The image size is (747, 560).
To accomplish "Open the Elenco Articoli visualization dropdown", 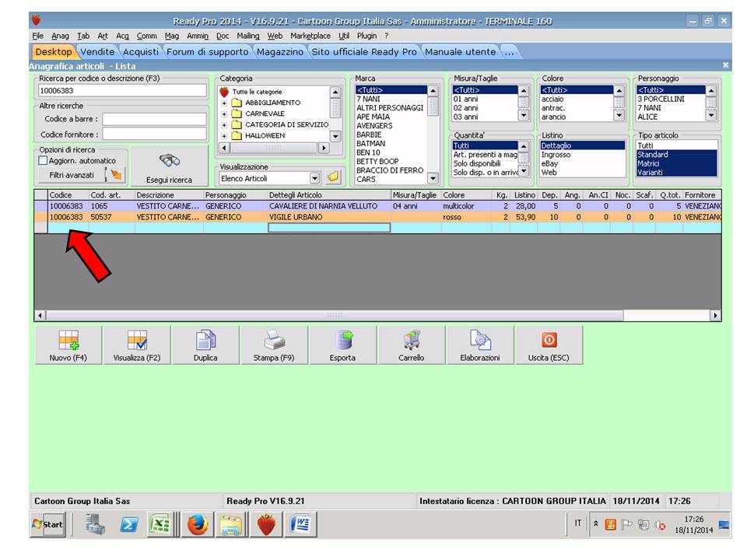I will click(314, 178).
